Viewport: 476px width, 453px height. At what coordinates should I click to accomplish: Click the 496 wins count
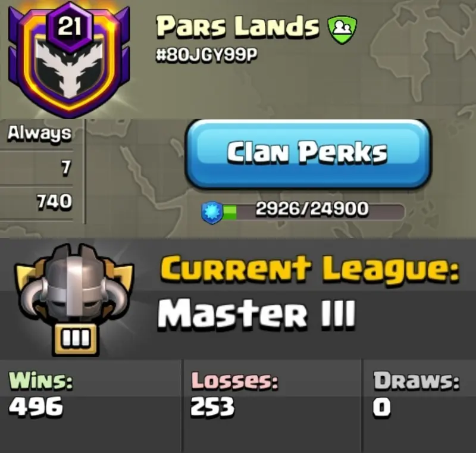(36, 406)
